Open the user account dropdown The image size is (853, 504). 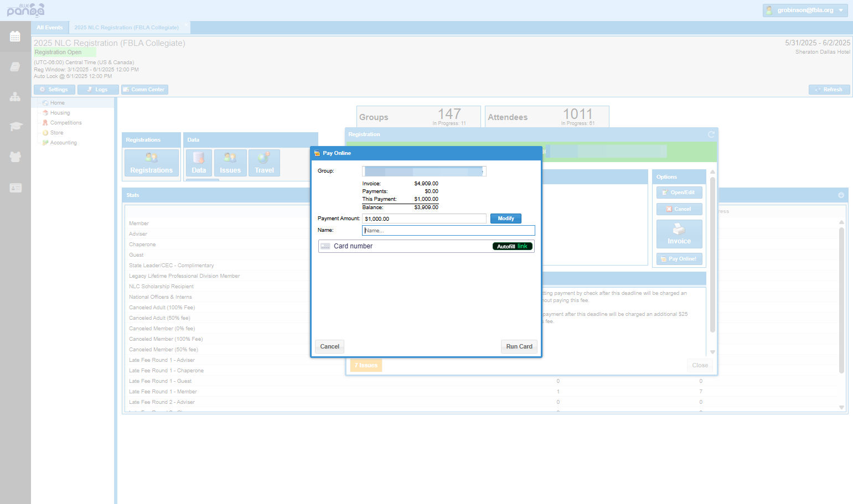coord(805,10)
